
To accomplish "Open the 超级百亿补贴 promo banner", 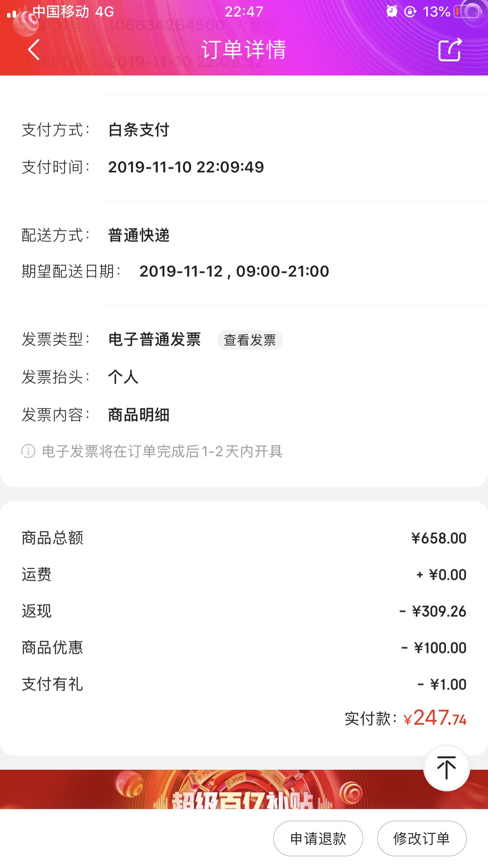I will point(244,789).
